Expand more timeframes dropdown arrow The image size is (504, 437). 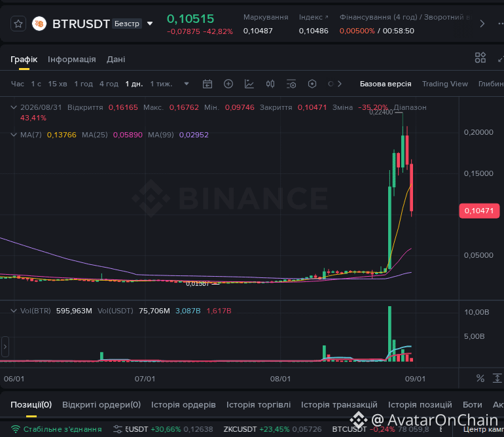[x=186, y=84]
